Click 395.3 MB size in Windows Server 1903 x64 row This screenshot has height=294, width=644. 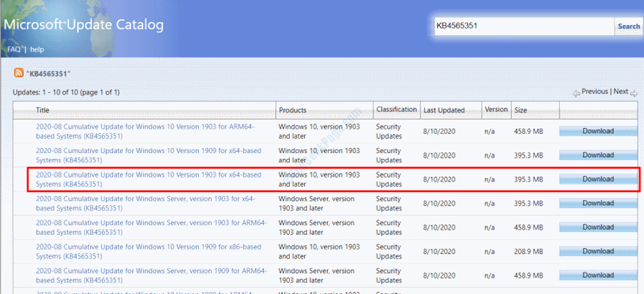pyautogui.click(x=528, y=203)
